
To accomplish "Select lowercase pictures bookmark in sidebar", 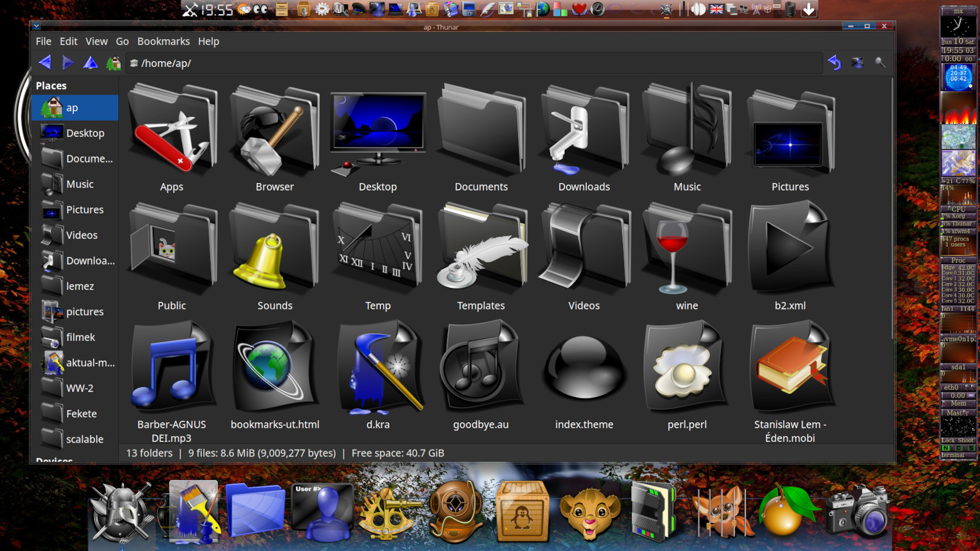I will click(75, 312).
